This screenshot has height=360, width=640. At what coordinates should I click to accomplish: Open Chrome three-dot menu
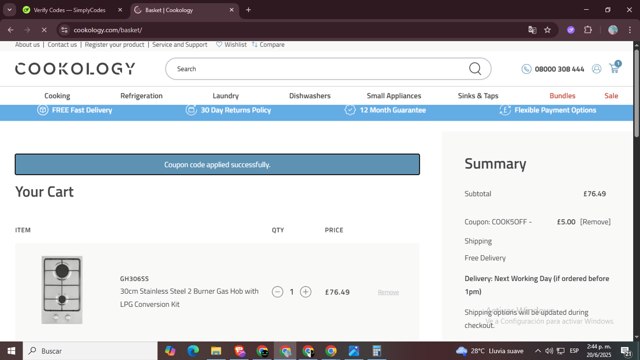[x=630, y=30]
